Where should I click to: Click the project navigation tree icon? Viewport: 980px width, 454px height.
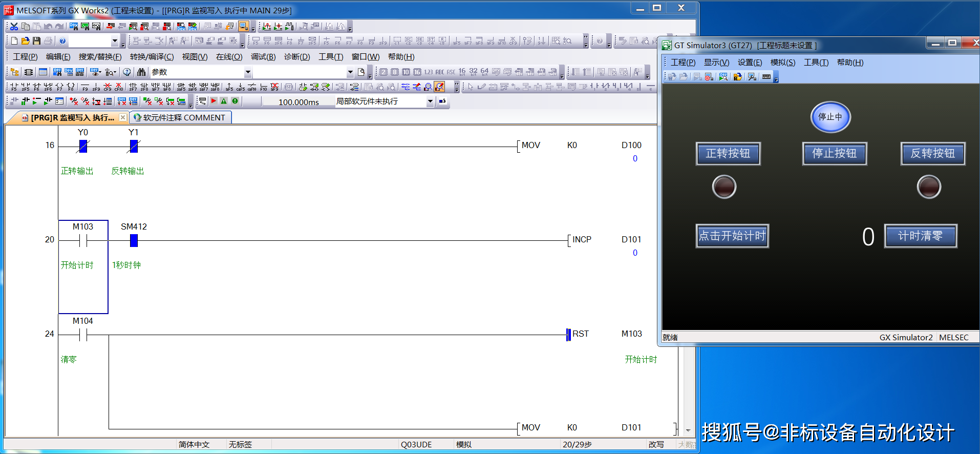[14, 72]
